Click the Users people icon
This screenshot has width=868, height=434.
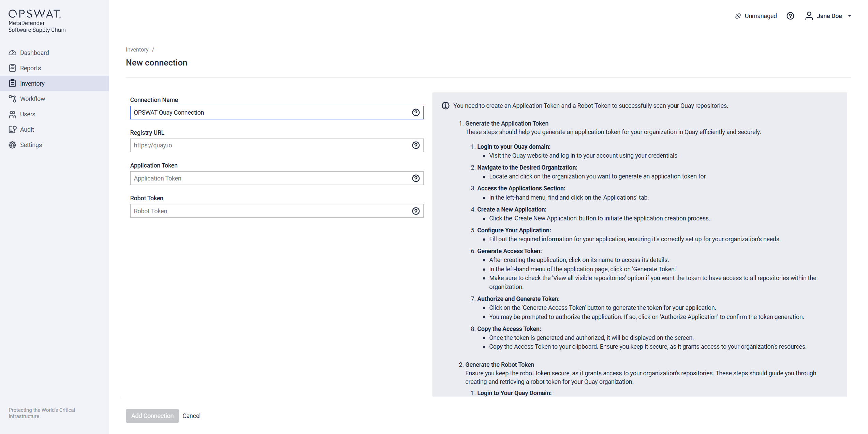coord(13,114)
